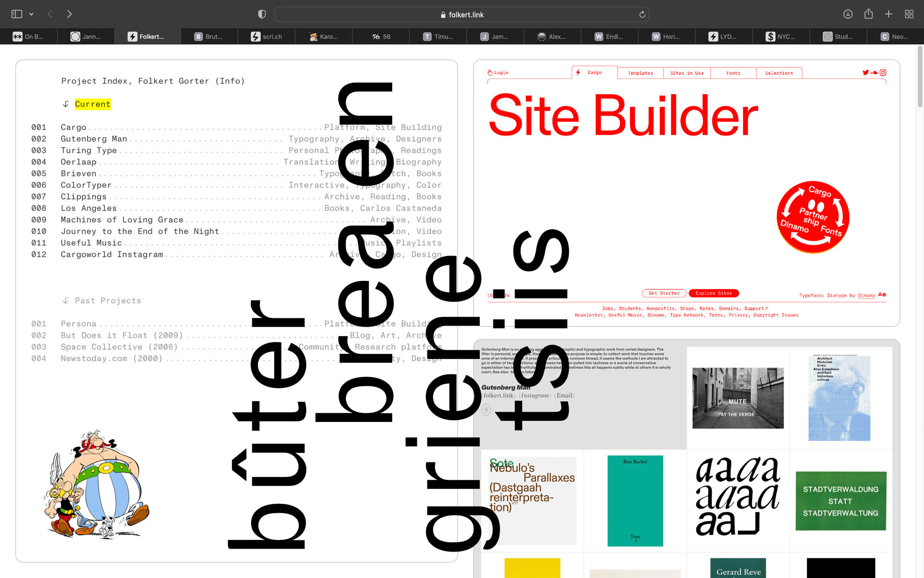This screenshot has width=924, height=578.
Task: Click Cargo Login hand icon link
Action: (498, 73)
